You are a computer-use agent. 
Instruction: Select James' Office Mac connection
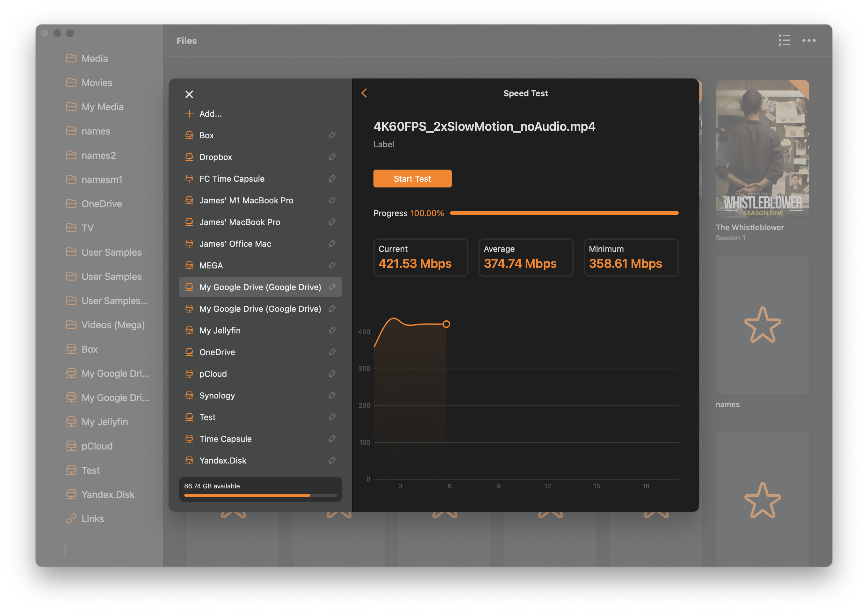[x=235, y=244]
